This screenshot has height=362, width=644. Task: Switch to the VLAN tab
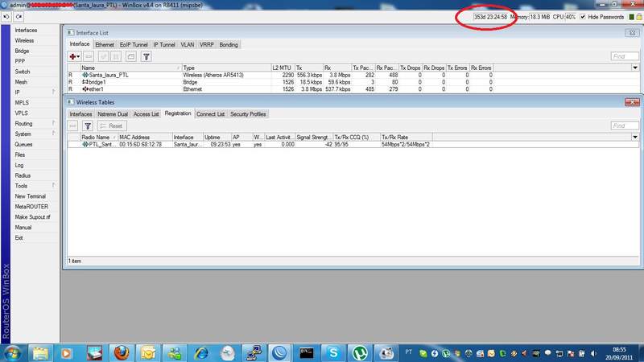point(188,45)
